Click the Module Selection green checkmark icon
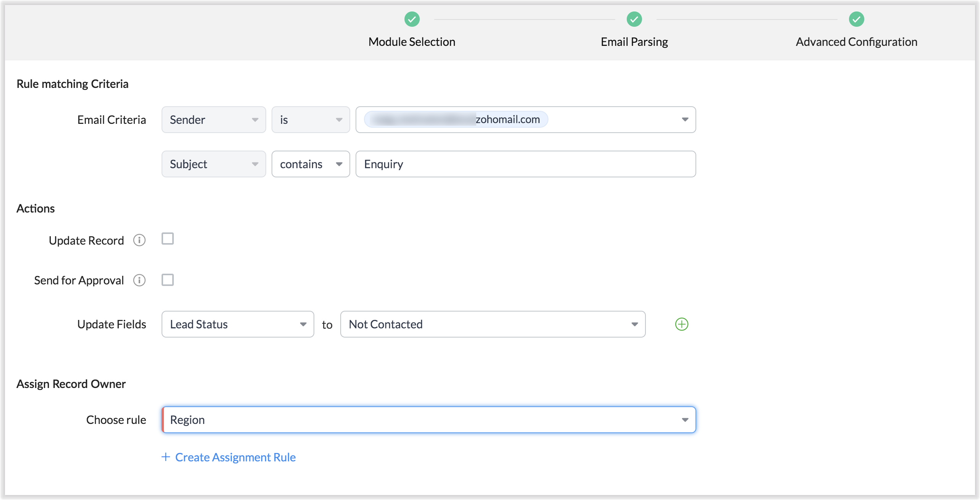Image resolution: width=980 pixels, height=500 pixels. [x=412, y=19]
